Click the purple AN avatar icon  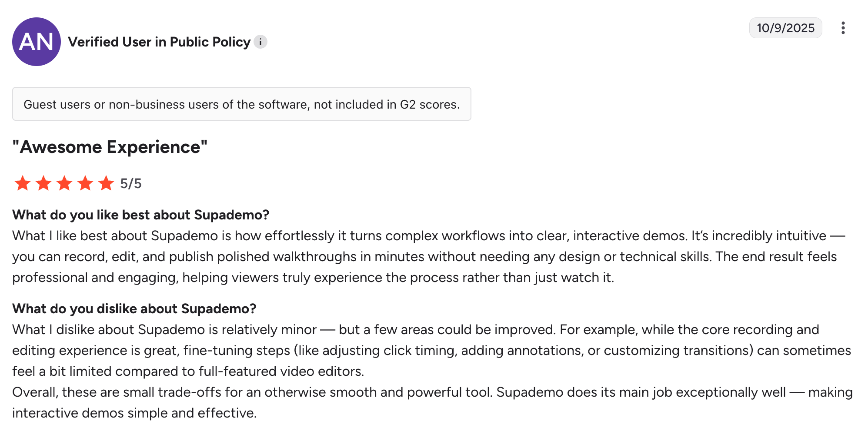coord(37,42)
